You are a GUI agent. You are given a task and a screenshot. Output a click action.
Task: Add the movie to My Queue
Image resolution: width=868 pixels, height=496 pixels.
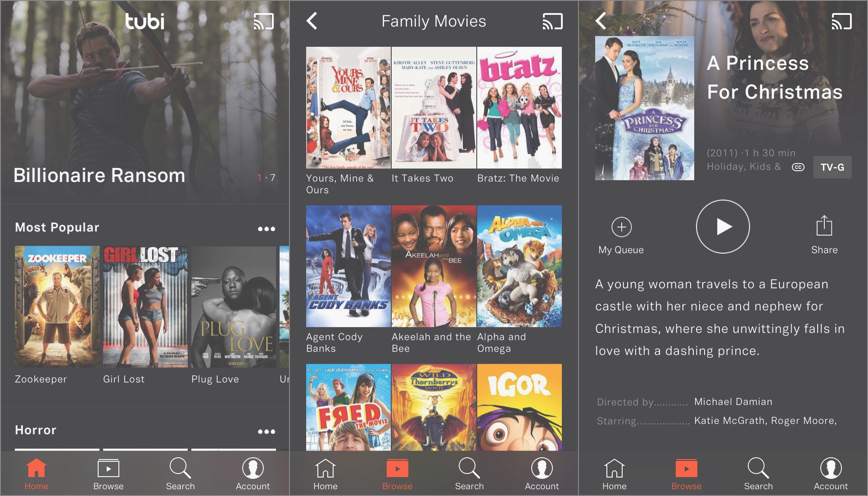pyautogui.click(x=621, y=236)
